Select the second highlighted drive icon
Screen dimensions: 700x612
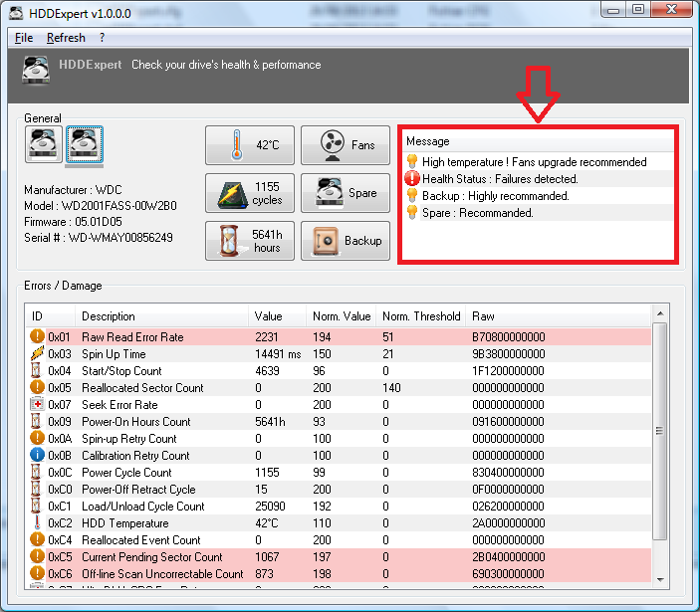tap(85, 144)
